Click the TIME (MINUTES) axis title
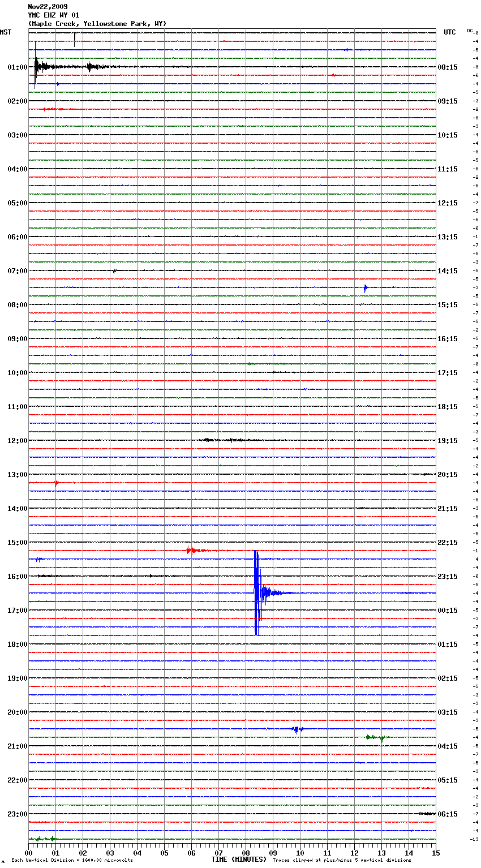 [239, 860]
